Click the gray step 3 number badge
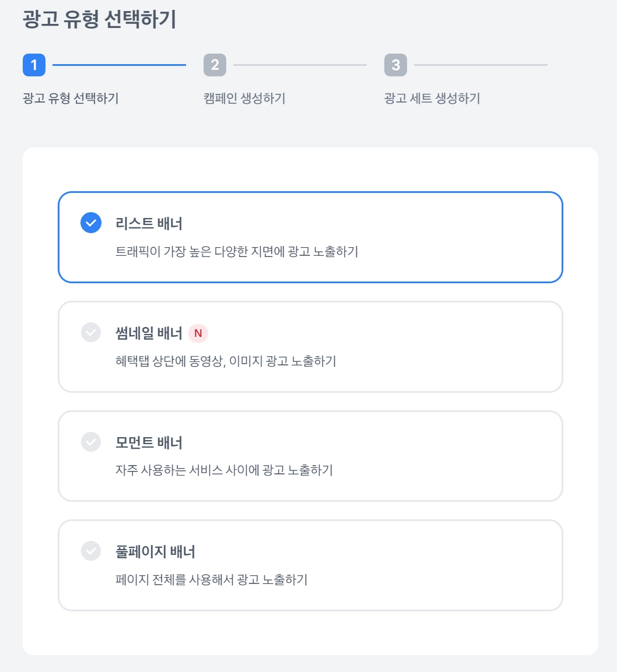The image size is (617, 672). pos(395,65)
